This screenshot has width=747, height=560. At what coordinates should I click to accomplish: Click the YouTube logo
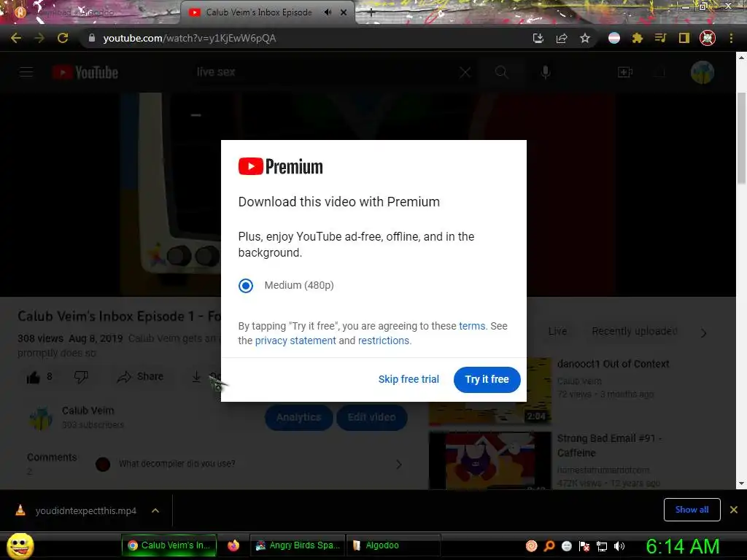tap(85, 72)
